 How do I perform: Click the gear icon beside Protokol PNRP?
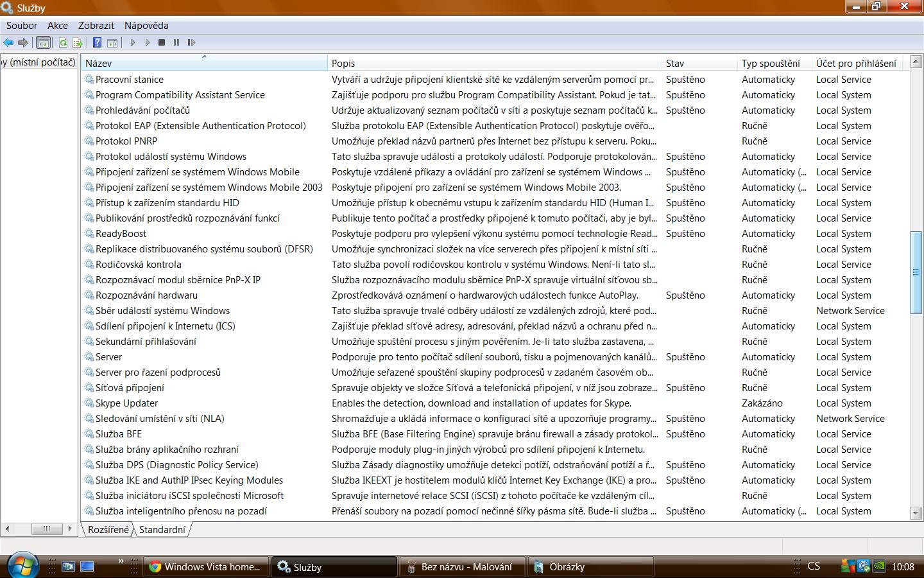coord(89,141)
